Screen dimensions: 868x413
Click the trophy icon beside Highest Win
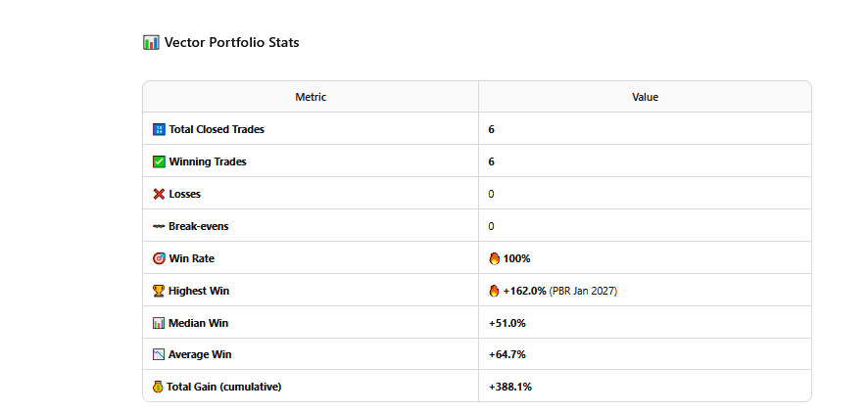click(x=159, y=291)
